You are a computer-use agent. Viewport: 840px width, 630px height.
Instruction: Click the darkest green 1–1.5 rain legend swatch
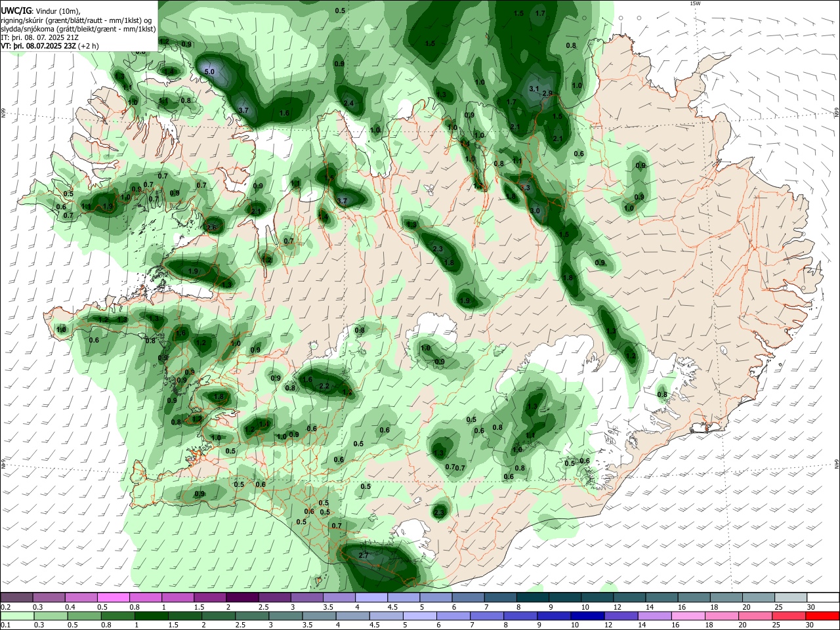pos(151,616)
